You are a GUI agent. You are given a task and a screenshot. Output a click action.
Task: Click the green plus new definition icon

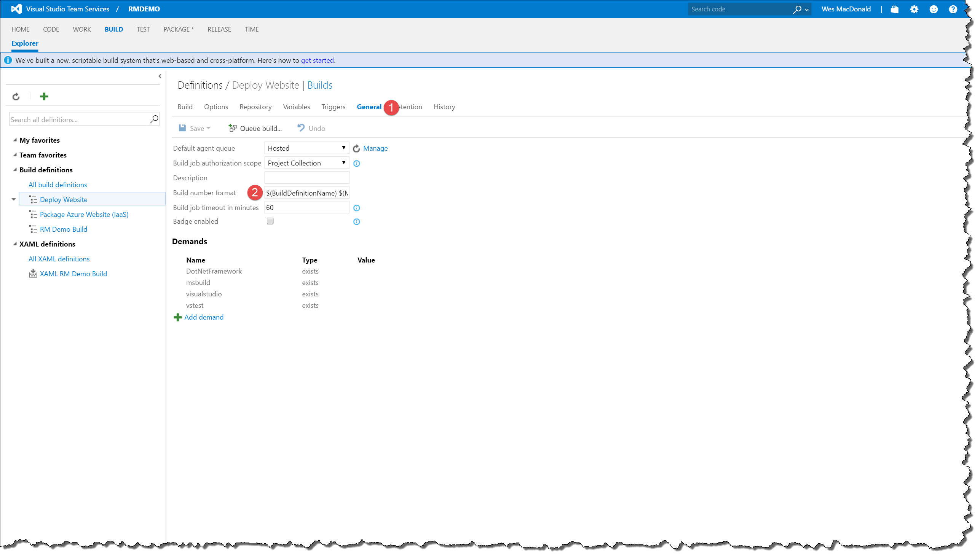point(44,96)
